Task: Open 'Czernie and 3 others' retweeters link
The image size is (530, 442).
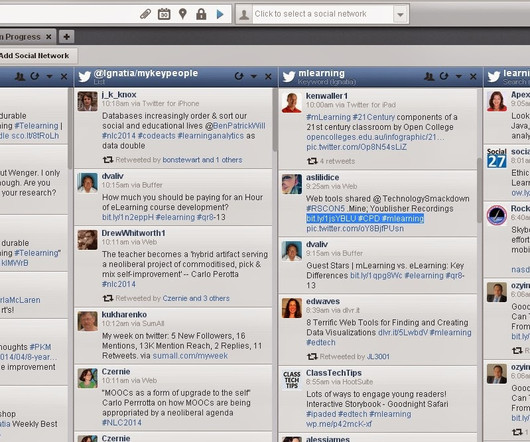Action: [x=196, y=298]
